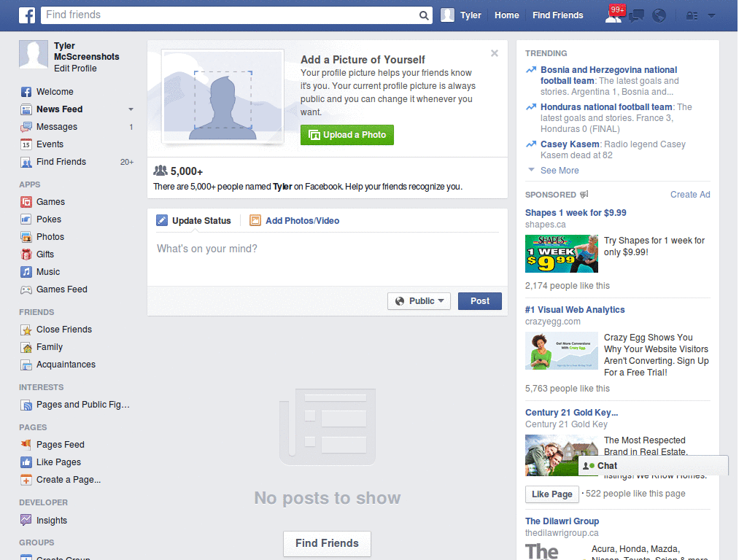This screenshot has height=560, width=747.
Task: Open the Shapes 1 week for $9.99 ad
Action: 576,213
